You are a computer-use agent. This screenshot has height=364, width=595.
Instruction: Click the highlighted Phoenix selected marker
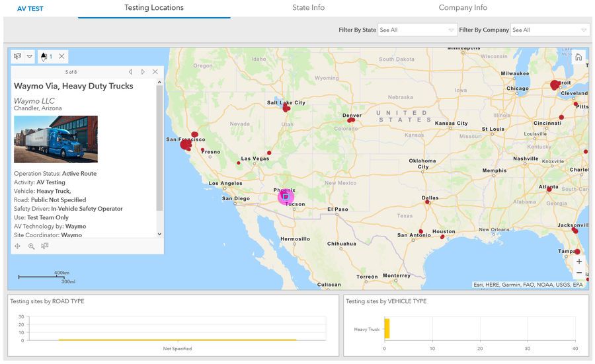pyautogui.click(x=286, y=197)
